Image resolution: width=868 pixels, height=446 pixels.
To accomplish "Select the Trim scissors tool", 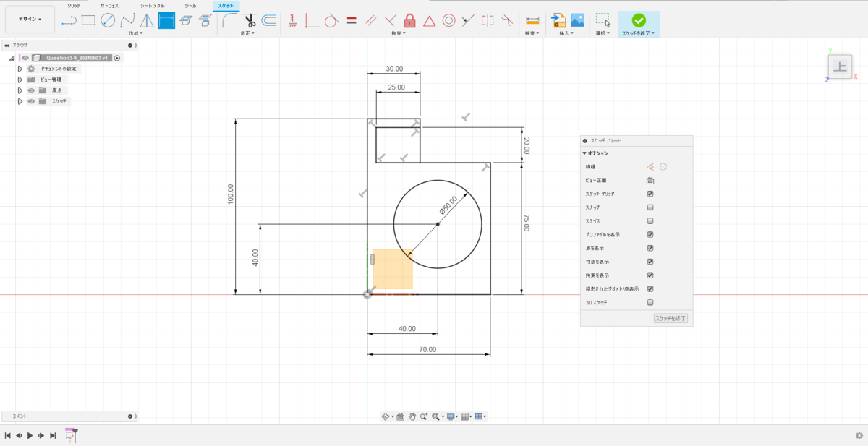I will coord(250,20).
